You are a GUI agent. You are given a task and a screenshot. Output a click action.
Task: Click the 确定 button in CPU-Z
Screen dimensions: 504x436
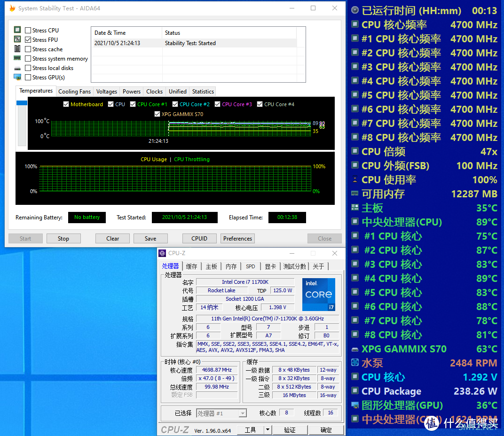[326, 430]
